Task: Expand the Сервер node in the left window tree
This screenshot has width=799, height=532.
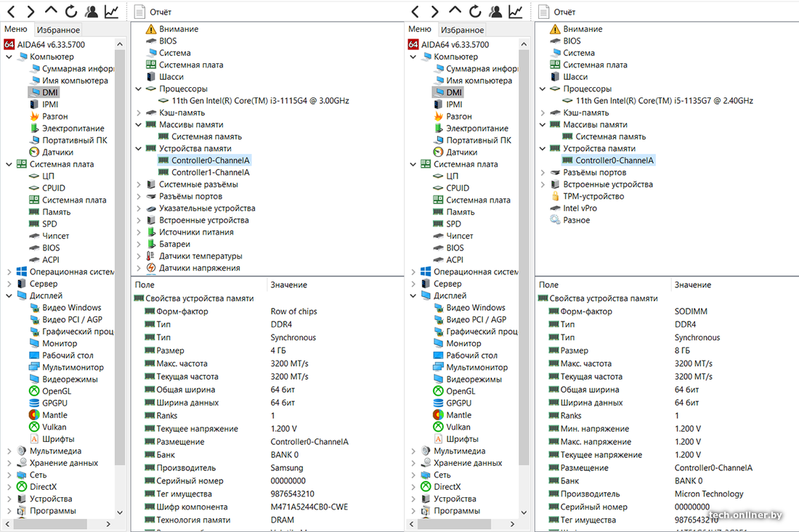Action: (9, 284)
